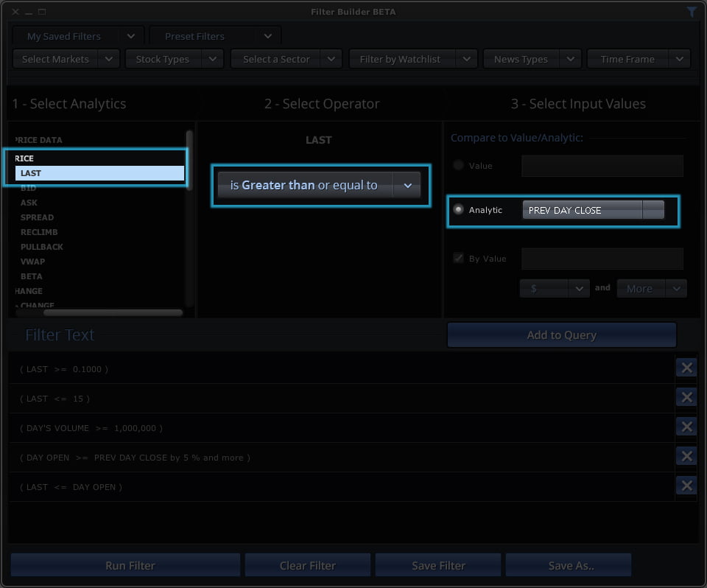707x588 pixels.
Task: Select VWAP in the analytics list
Action: pyautogui.click(x=33, y=262)
